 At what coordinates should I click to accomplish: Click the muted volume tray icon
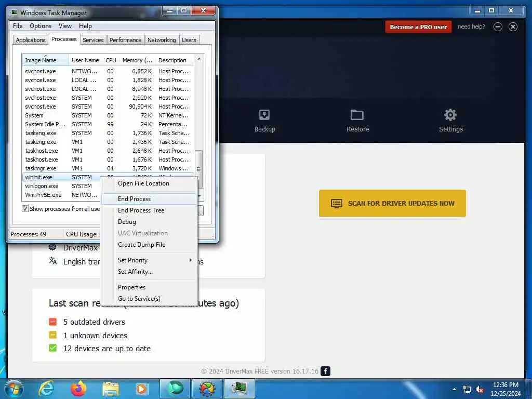(x=480, y=390)
